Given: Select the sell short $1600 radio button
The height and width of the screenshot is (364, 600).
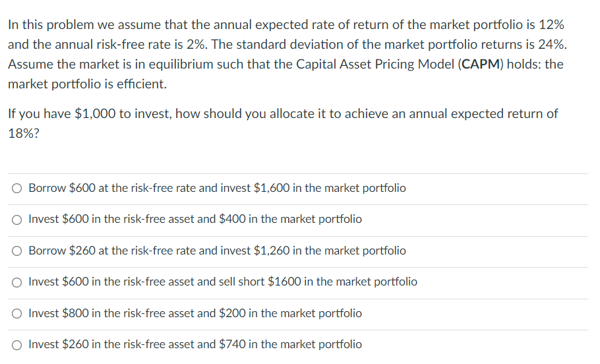Looking at the screenshot, I should (17, 282).
